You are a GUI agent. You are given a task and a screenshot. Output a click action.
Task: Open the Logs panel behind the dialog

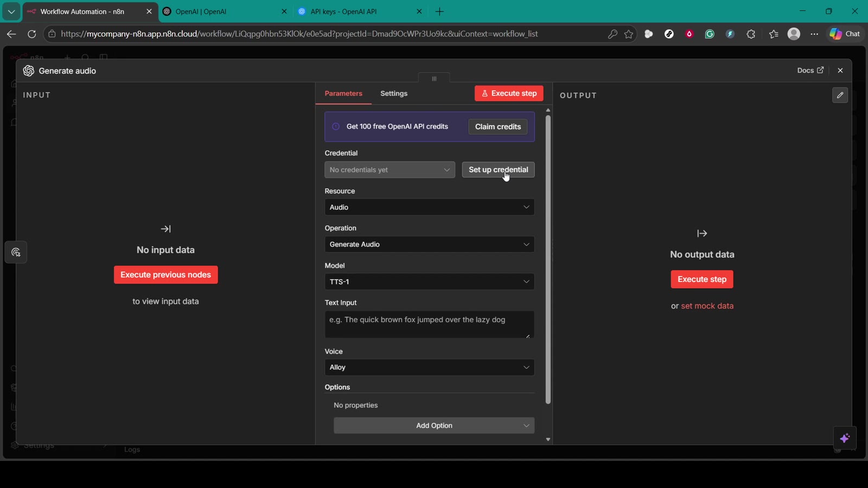(132, 450)
